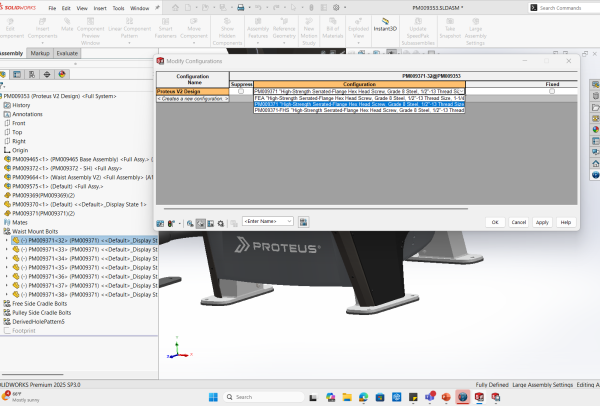
Task: Click the 'Creates a new configuration' row
Action: tap(193, 99)
